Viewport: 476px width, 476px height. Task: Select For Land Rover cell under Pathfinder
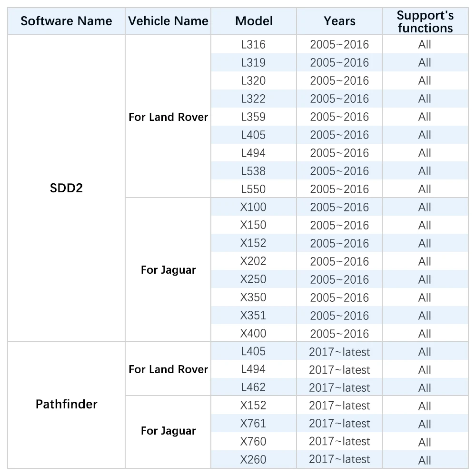point(168,369)
